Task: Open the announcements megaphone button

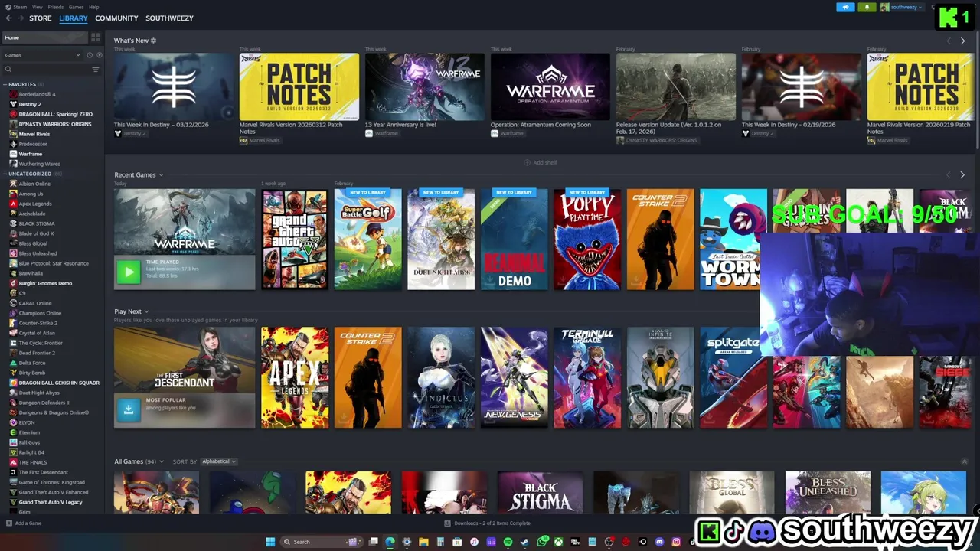Action: coord(845,7)
